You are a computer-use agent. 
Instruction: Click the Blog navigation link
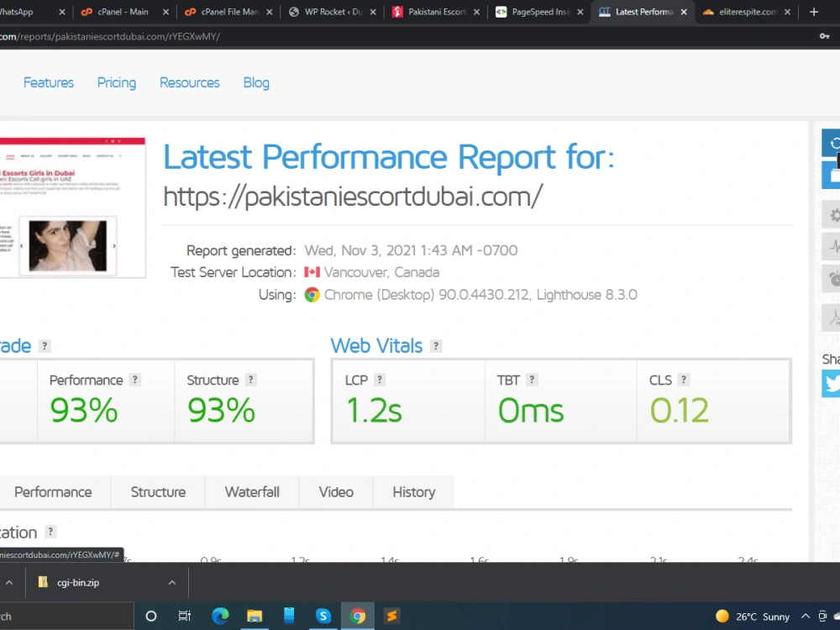pyautogui.click(x=256, y=82)
